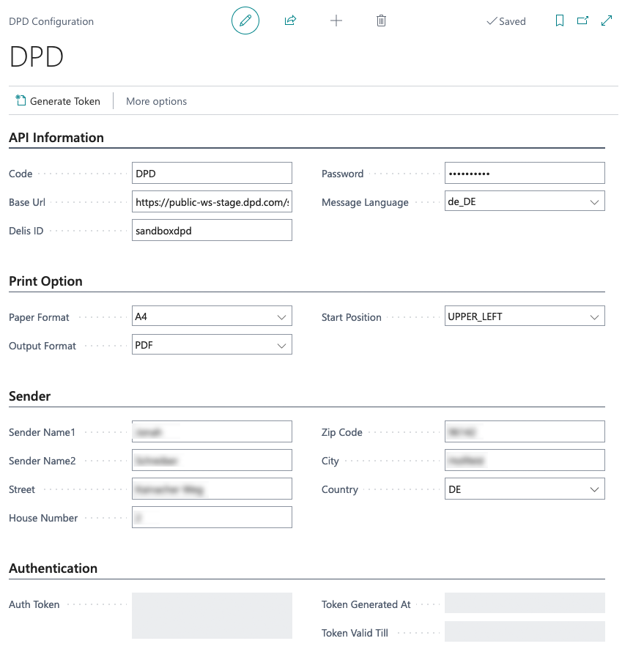Click the trash delete icon
Viewport: 644px width, 660px height.
tap(381, 21)
